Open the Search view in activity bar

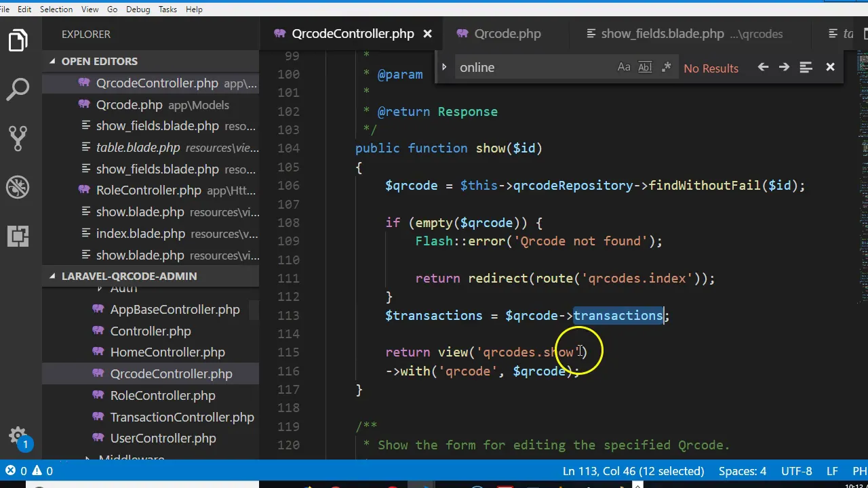[18, 89]
